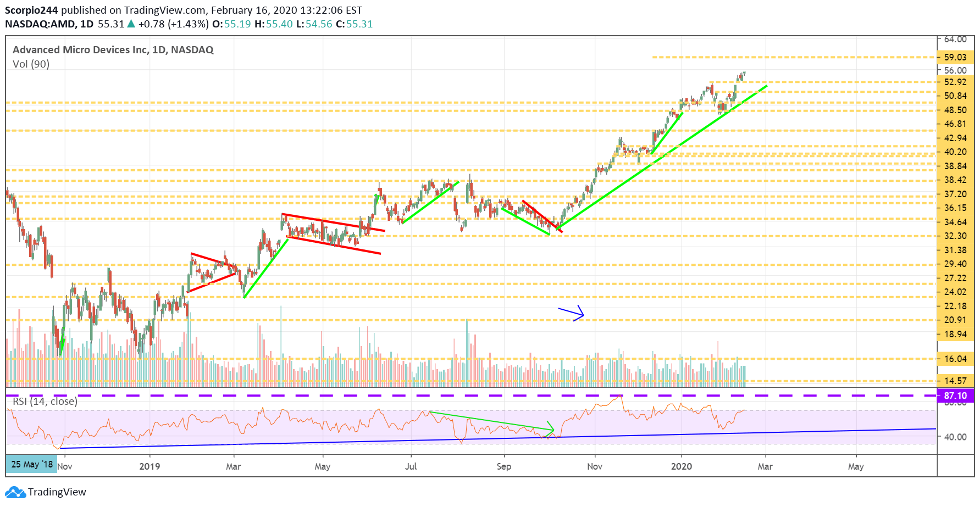This screenshot has height=507, width=980.
Task: Click the 24.02 price level label
Action: click(955, 292)
